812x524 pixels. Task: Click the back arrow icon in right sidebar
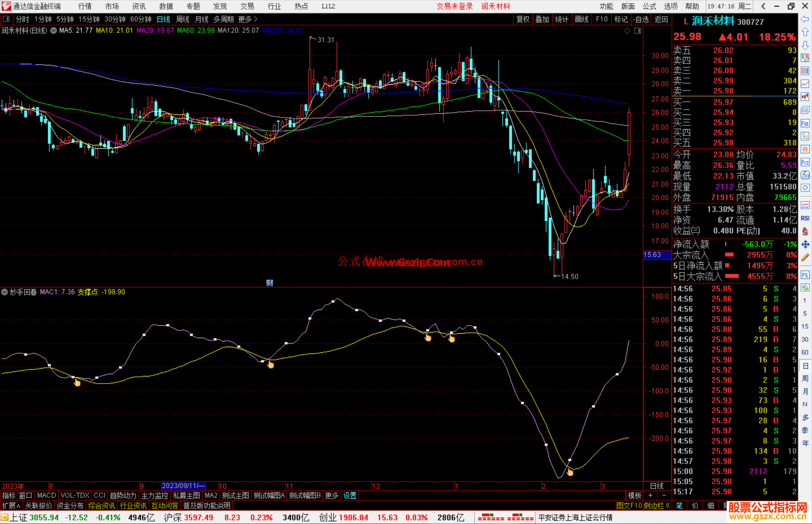pos(805,19)
